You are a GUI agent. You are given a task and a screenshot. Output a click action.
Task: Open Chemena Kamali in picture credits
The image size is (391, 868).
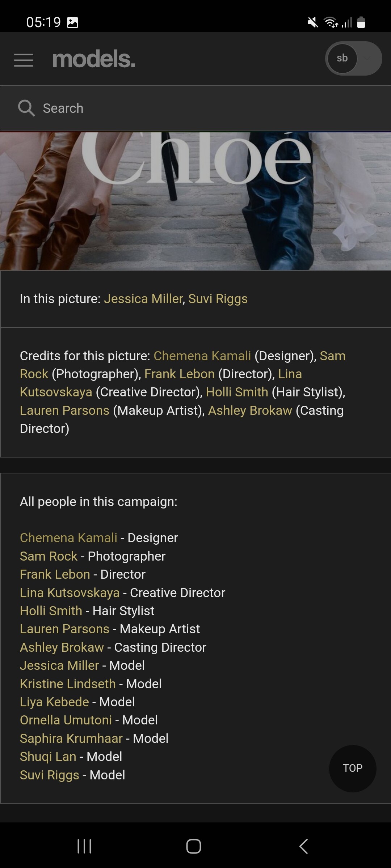[202, 356]
